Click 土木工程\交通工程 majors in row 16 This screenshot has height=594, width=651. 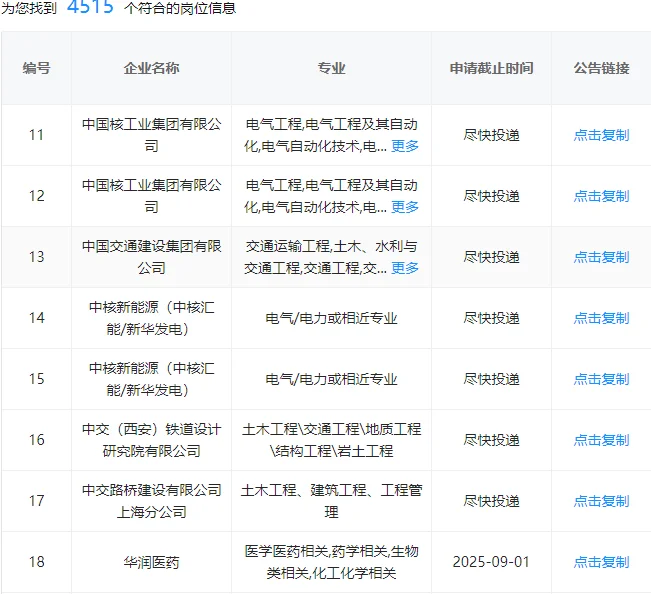(331, 440)
